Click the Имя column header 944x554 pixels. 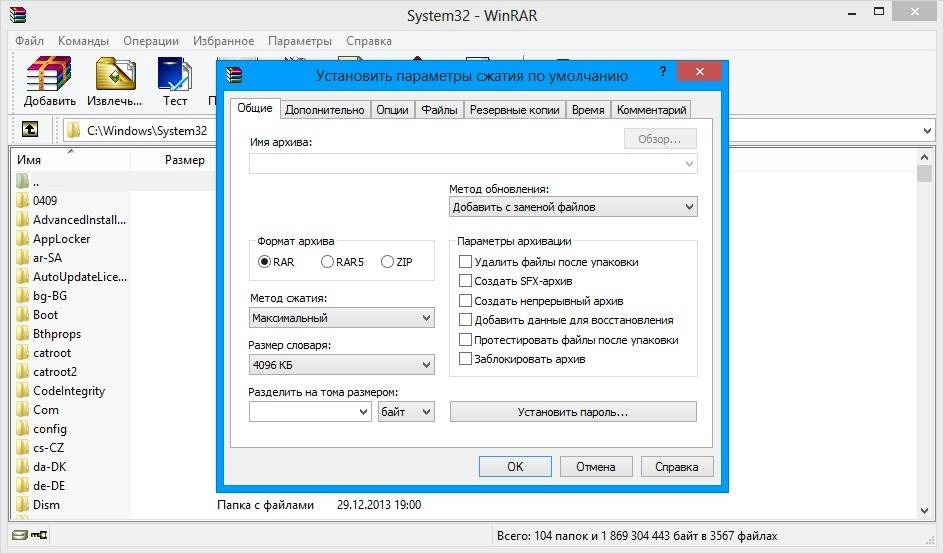pos(70,160)
